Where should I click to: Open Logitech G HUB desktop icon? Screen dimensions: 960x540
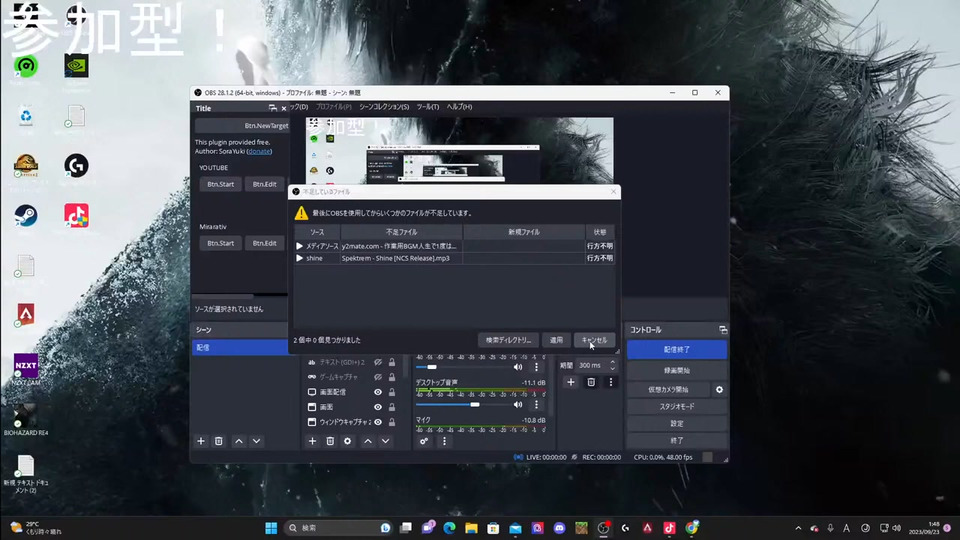click(77, 166)
